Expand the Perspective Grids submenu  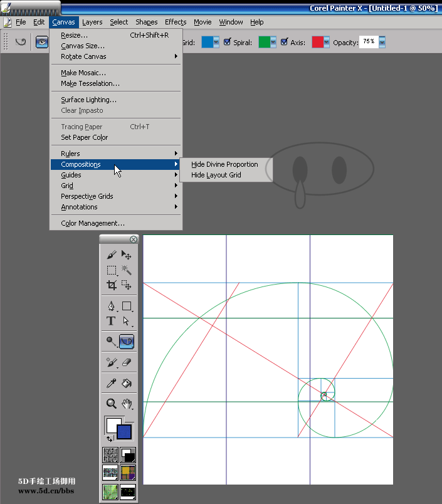click(x=117, y=196)
